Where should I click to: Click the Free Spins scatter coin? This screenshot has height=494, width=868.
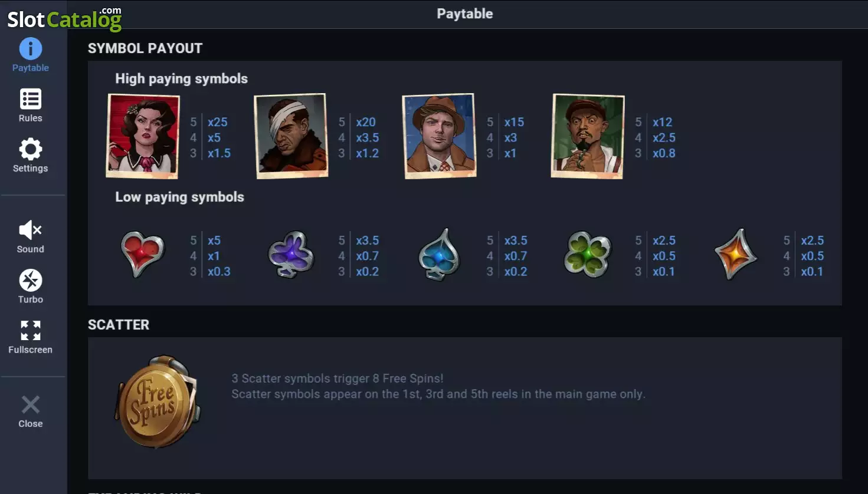[x=158, y=401]
